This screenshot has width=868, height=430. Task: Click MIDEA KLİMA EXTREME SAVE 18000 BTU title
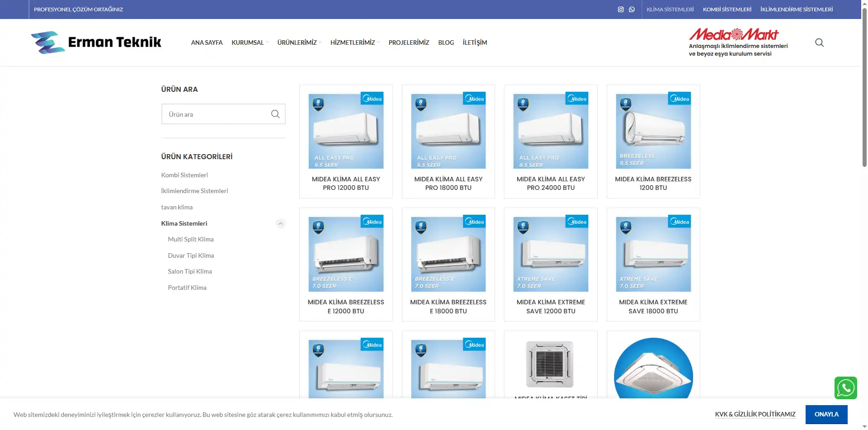653,307
